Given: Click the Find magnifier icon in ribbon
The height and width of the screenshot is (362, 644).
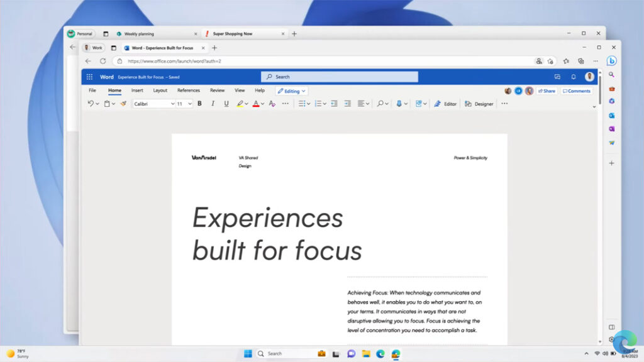Looking at the screenshot, I should coord(380,104).
